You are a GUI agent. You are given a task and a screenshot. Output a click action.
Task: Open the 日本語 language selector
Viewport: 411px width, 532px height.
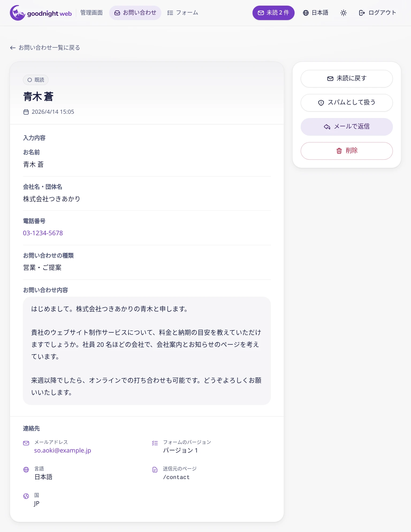pos(315,13)
